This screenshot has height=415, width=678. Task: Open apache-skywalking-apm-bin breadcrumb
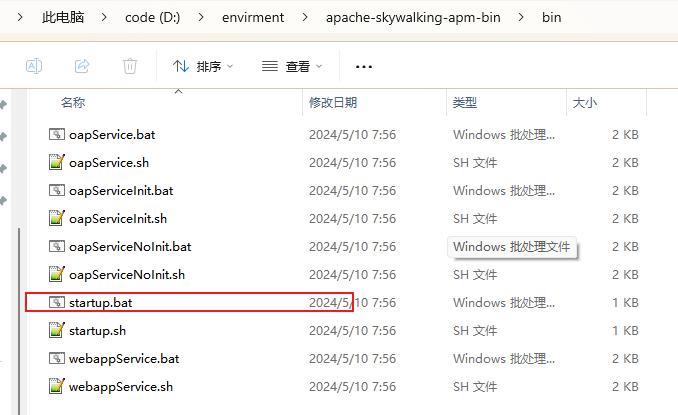point(413,17)
